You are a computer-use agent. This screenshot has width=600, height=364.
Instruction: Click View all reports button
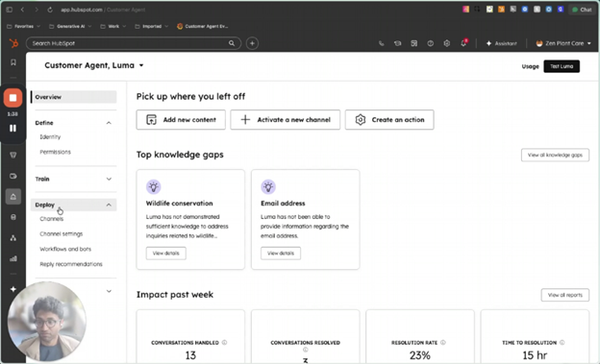coord(564,295)
